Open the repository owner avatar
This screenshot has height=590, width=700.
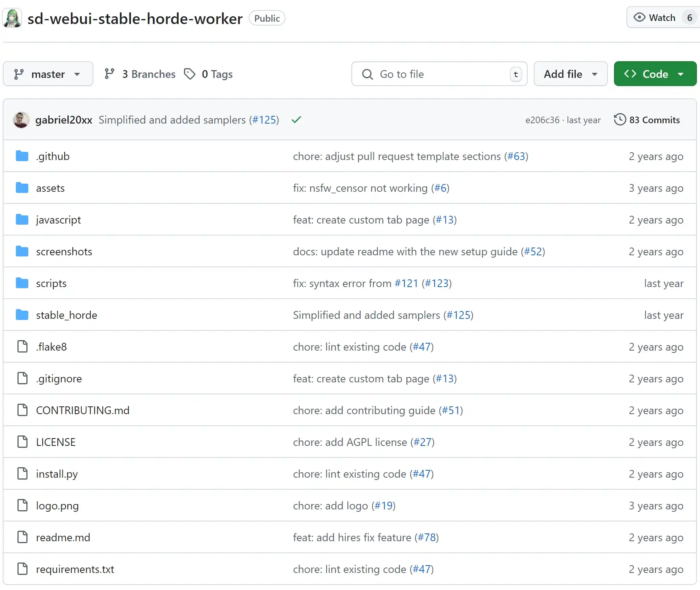point(12,18)
